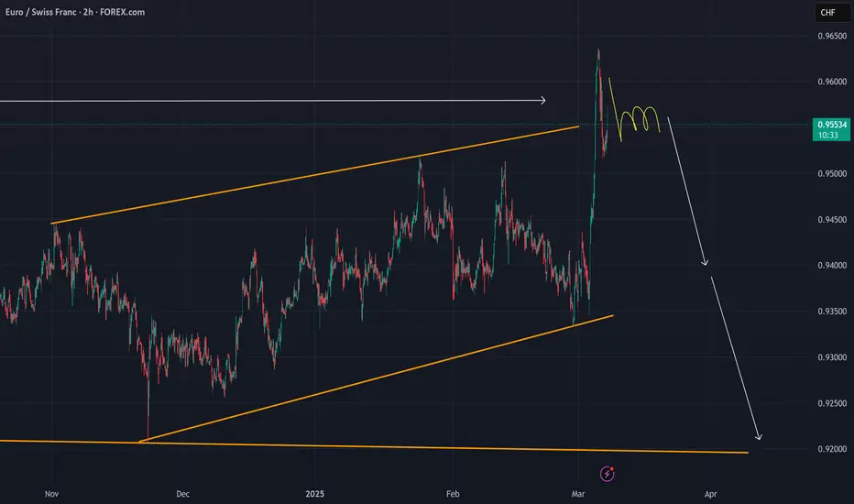Select the bottom orange support line at 0.92000
Image resolution: width=854 pixels, height=504 pixels.
click(x=374, y=446)
